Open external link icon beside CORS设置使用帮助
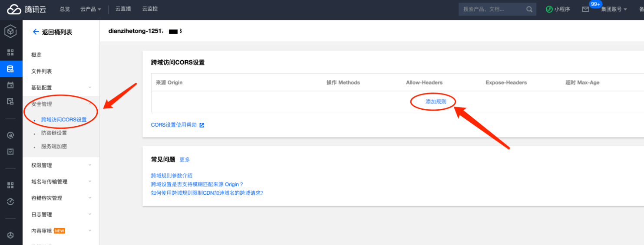The height and width of the screenshot is (245, 644). click(x=201, y=125)
